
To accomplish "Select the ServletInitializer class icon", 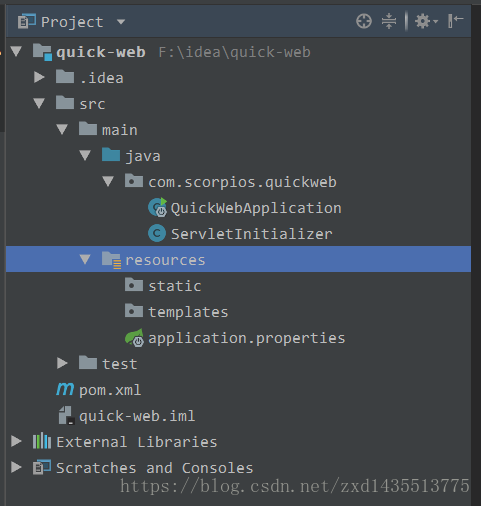I will pos(157,233).
